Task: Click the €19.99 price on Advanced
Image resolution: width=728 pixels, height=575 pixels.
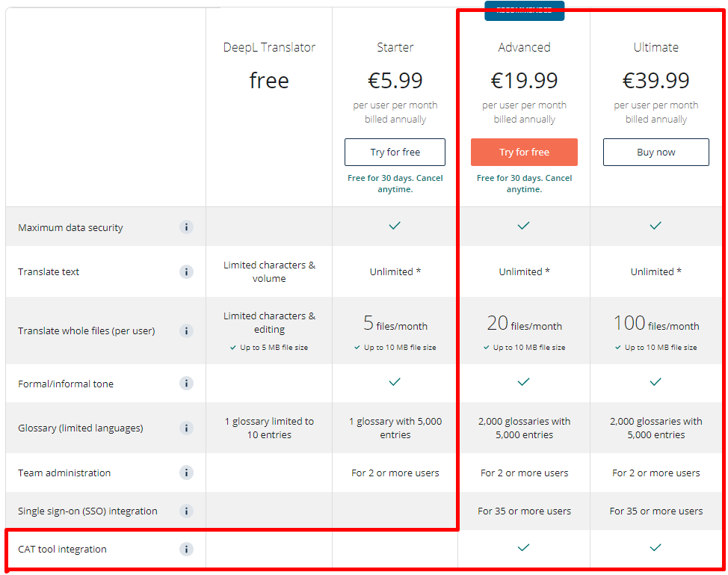Action: tap(524, 80)
